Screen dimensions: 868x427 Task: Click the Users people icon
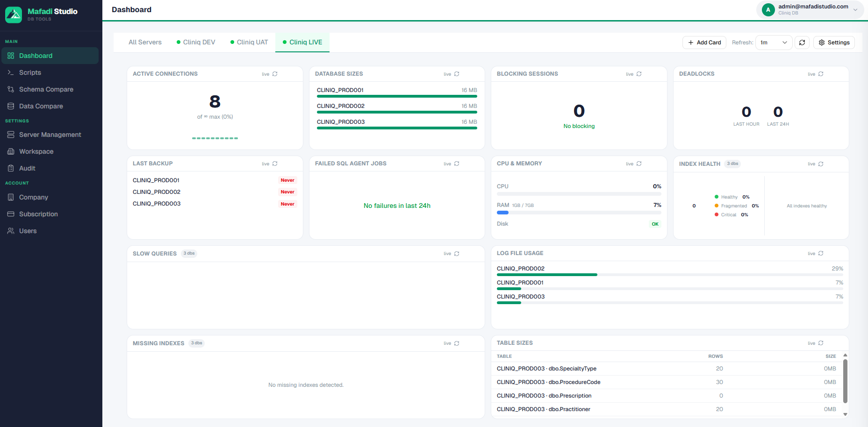[11, 231]
